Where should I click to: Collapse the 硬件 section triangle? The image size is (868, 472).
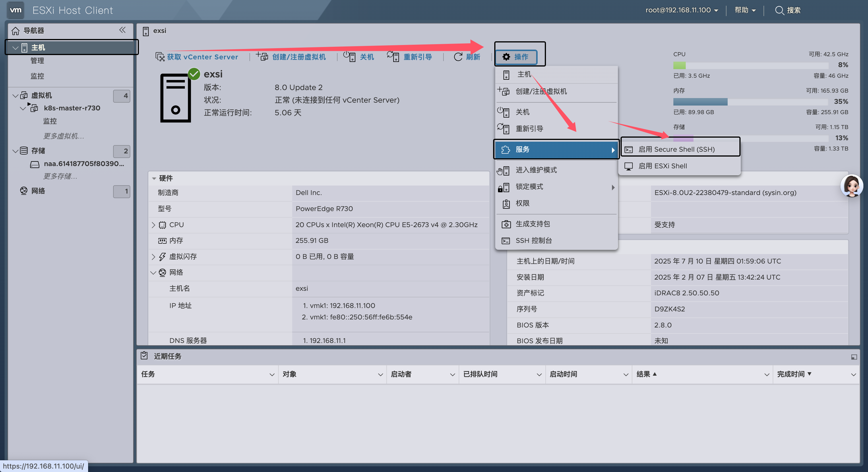point(154,178)
